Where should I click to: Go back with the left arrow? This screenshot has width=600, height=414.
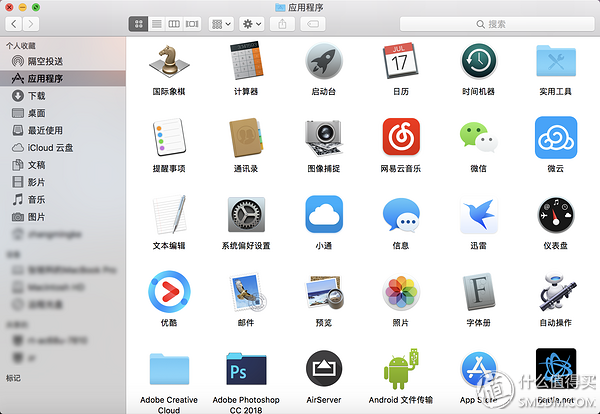click(x=14, y=24)
